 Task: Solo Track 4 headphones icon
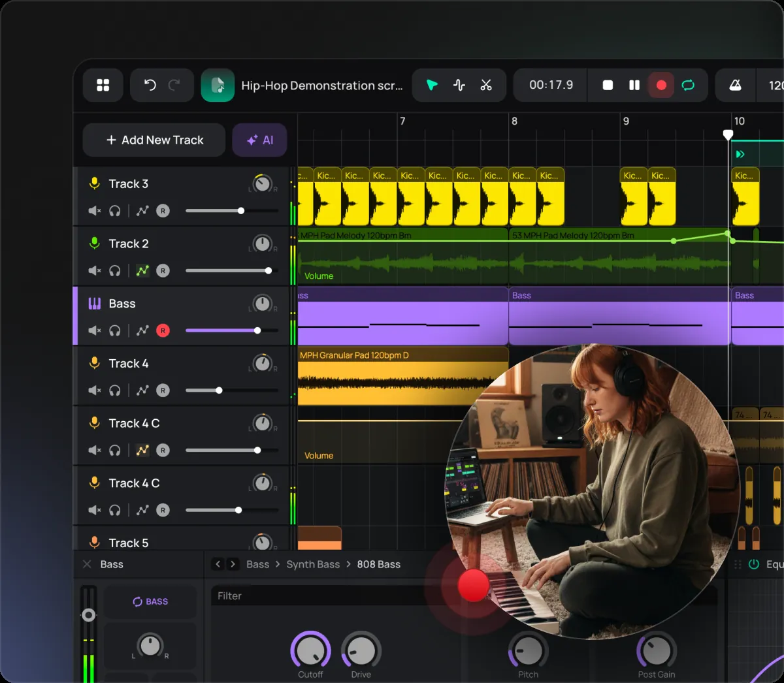tap(115, 390)
